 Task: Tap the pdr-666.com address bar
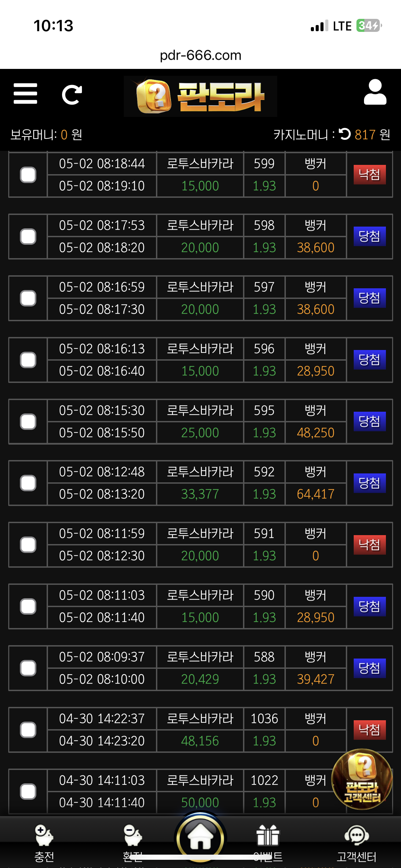[200, 55]
